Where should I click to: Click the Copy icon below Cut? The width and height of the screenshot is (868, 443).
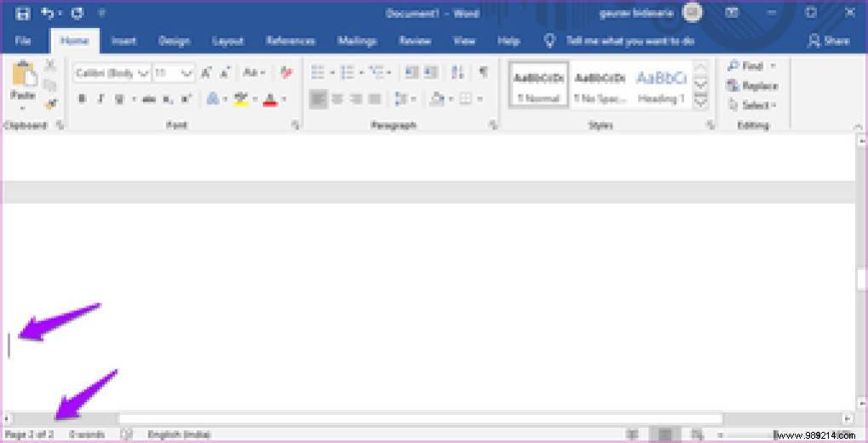[50, 84]
